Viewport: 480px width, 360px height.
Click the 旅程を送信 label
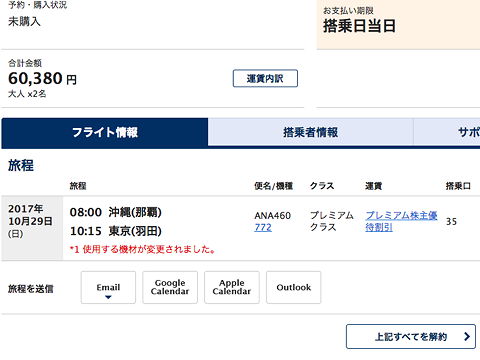(x=31, y=289)
